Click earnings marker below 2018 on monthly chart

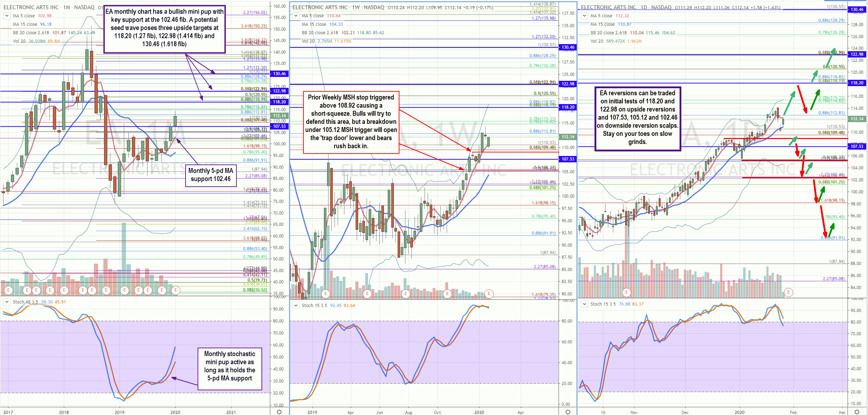[x=64, y=290]
